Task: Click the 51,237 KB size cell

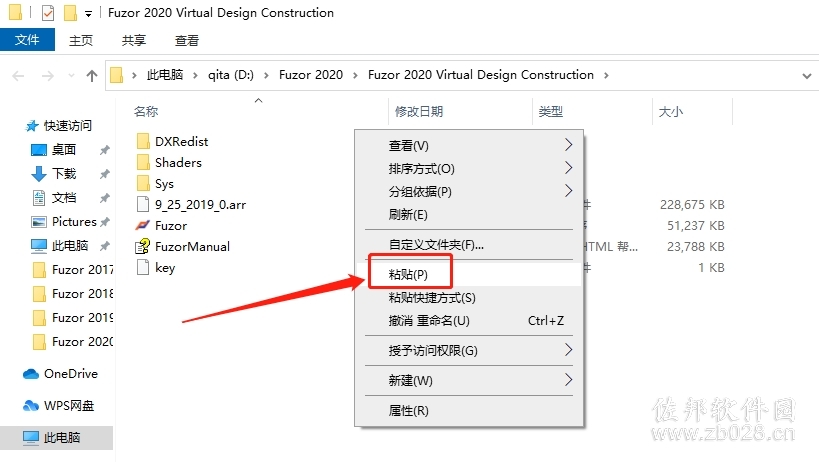Action: [696, 226]
